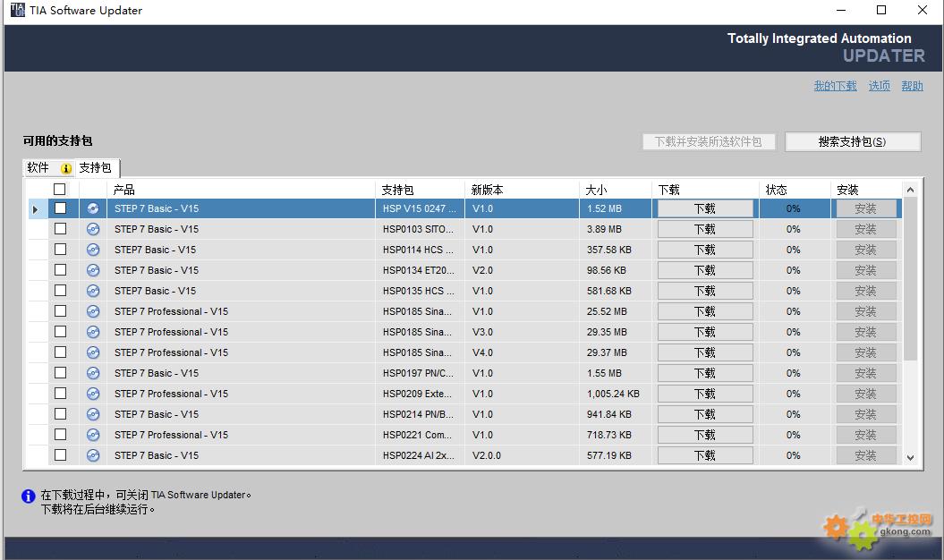The width and height of the screenshot is (944, 560).
Task: Click 下载 button for HSP0209 Exte
Action: (705, 394)
